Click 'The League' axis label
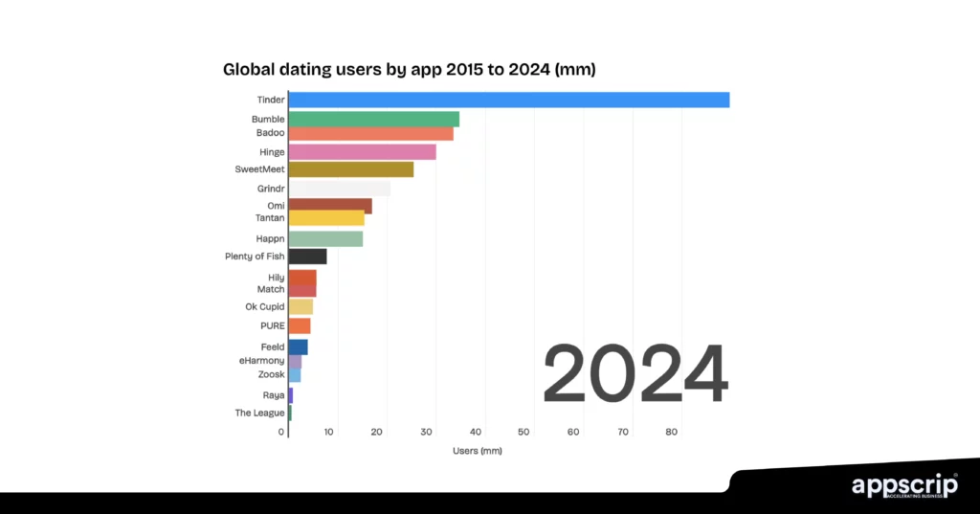 (x=259, y=413)
